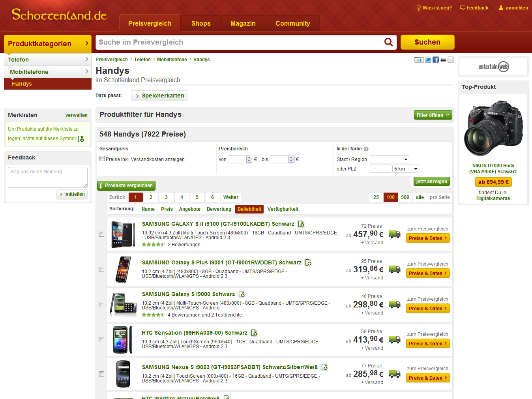Click the von price spinner arrows
This screenshot has height=399, width=532.
(249, 159)
